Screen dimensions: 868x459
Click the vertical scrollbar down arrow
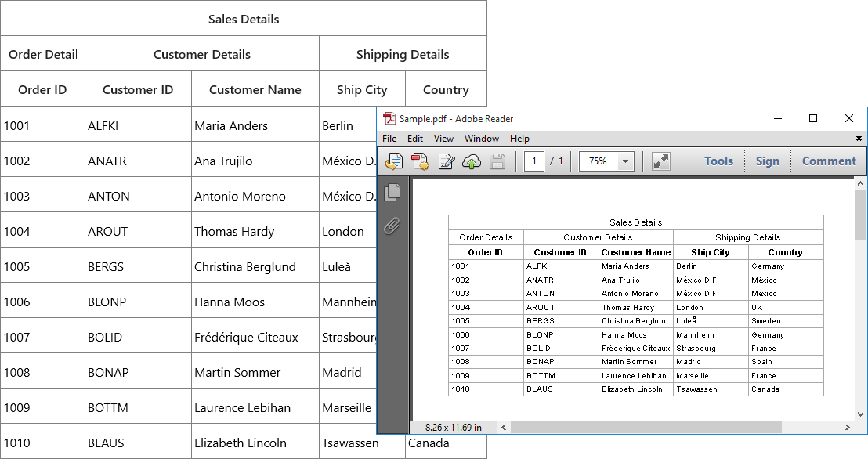click(x=860, y=414)
